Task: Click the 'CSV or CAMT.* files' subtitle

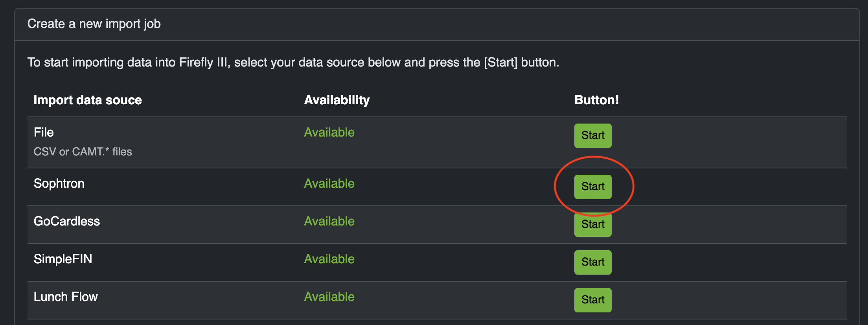Action: 83,151
